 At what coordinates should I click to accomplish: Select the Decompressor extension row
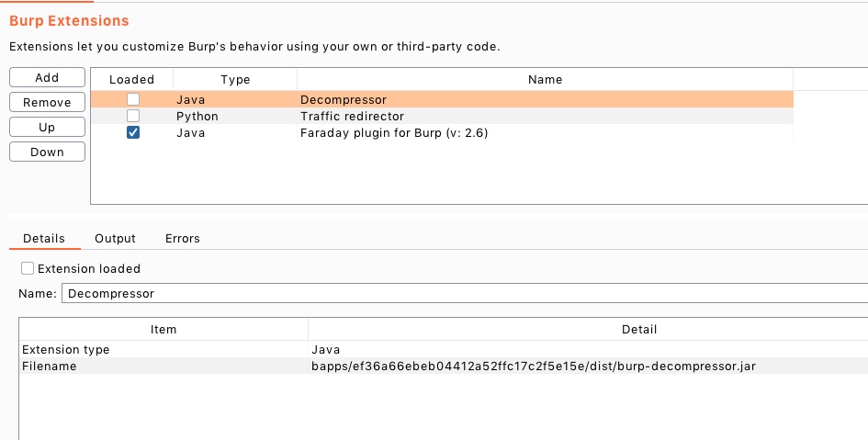pos(442,99)
